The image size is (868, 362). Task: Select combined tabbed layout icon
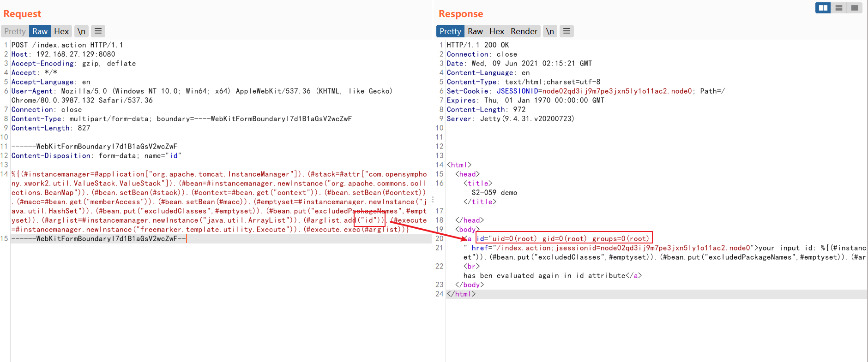pos(855,8)
